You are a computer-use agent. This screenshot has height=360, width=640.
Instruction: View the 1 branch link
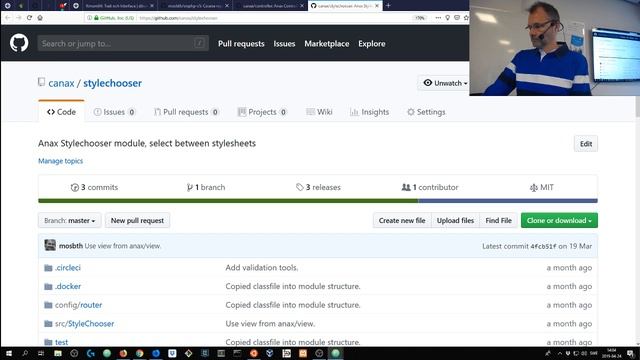click(x=206, y=187)
